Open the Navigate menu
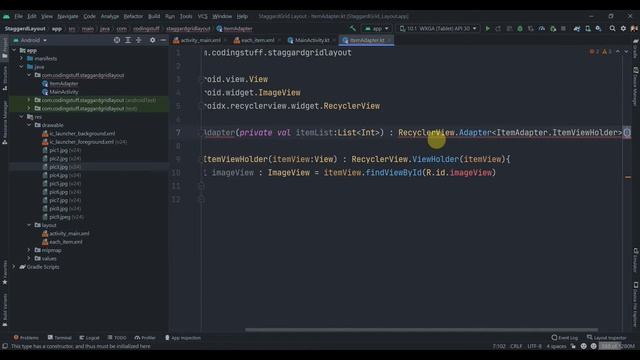 [67, 16]
